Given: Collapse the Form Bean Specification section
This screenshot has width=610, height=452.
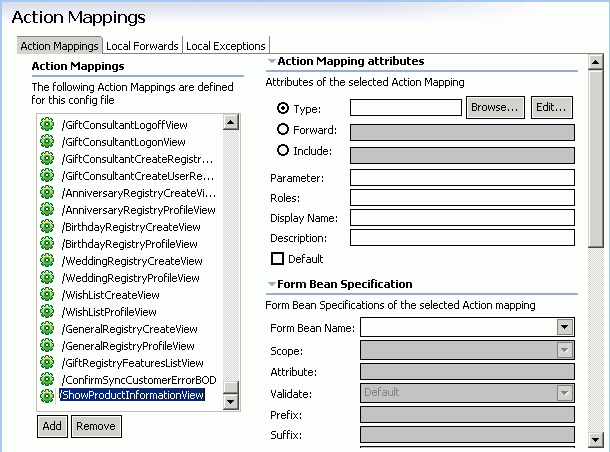Looking at the screenshot, I should (x=271, y=285).
